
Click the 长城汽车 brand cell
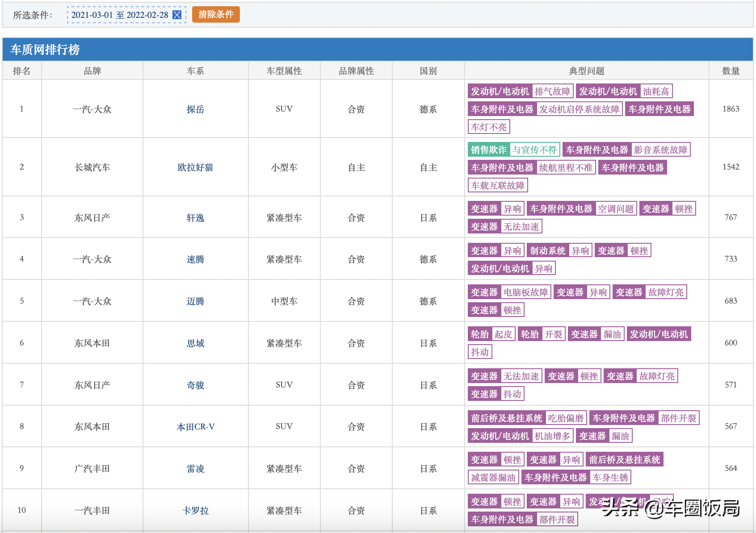pos(92,167)
